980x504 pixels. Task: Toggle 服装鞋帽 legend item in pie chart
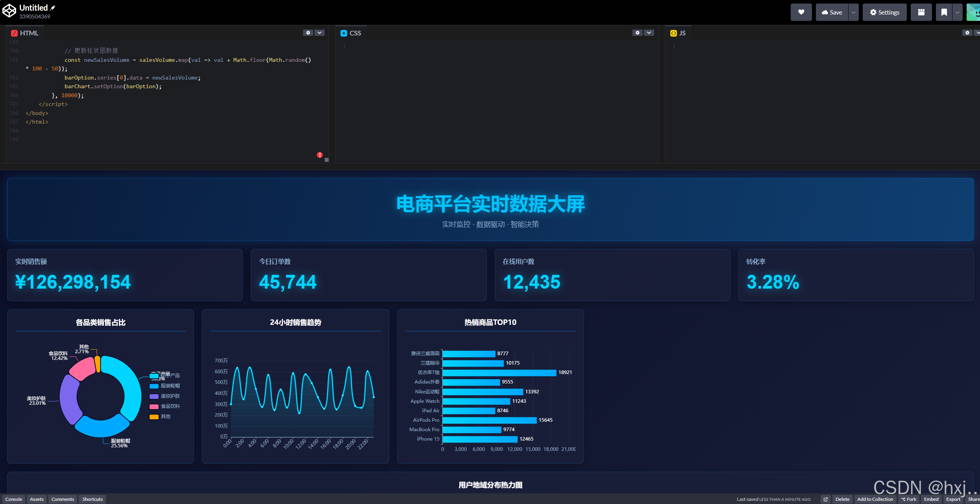click(x=170, y=386)
